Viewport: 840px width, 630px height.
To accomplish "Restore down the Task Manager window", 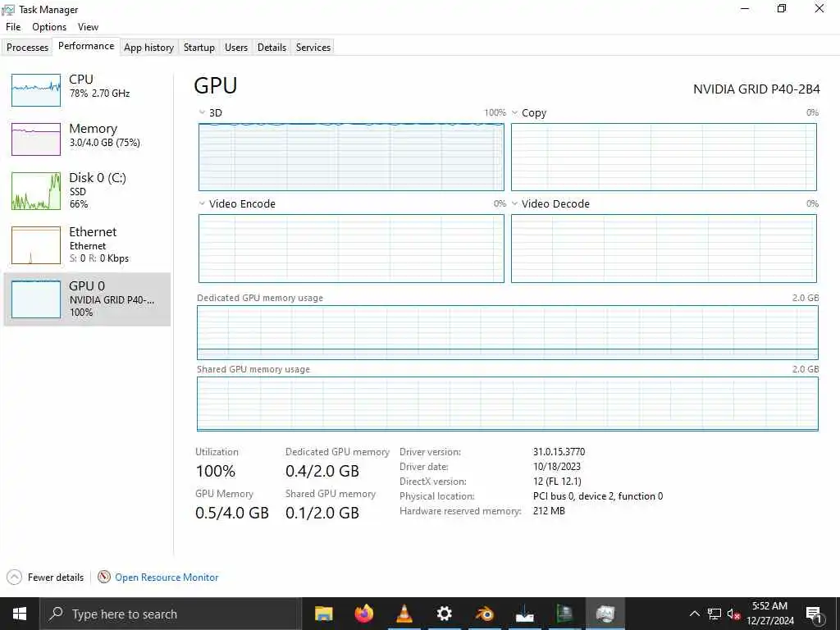I will pos(782,9).
